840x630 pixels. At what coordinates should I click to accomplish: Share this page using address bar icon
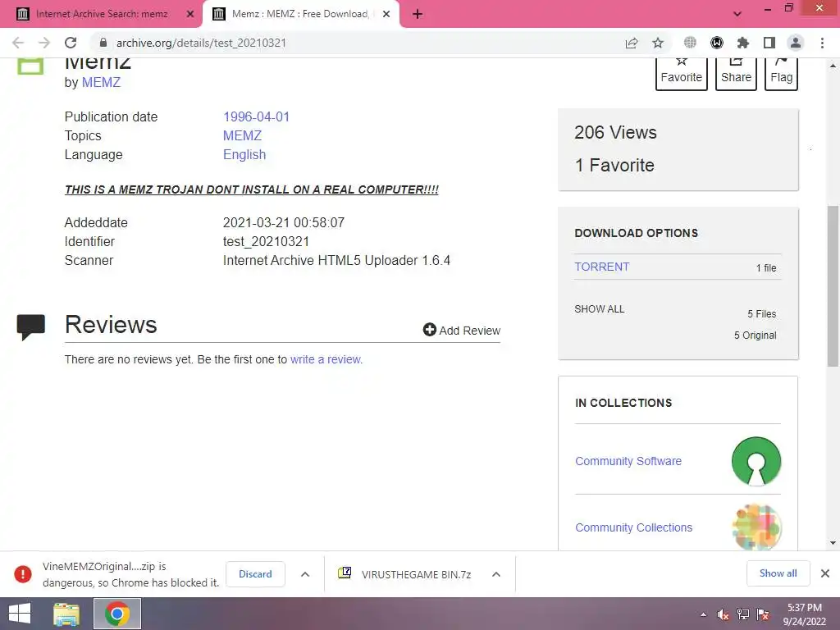click(x=632, y=43)
